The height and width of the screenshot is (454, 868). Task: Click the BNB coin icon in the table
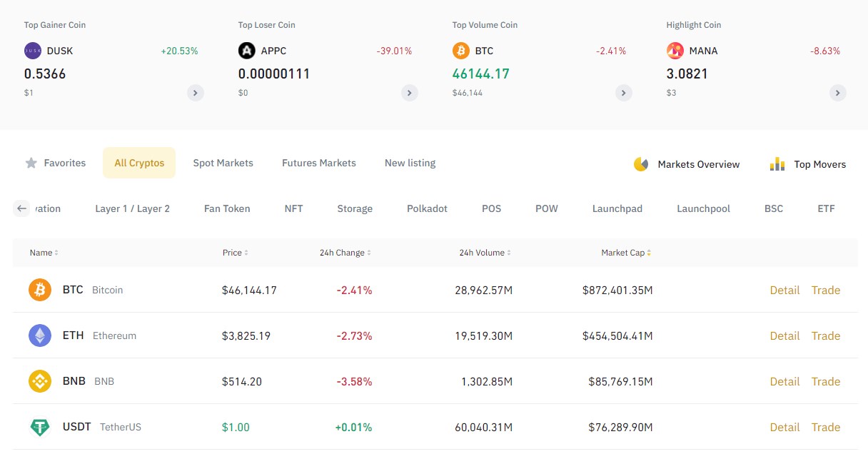[40, 381]
